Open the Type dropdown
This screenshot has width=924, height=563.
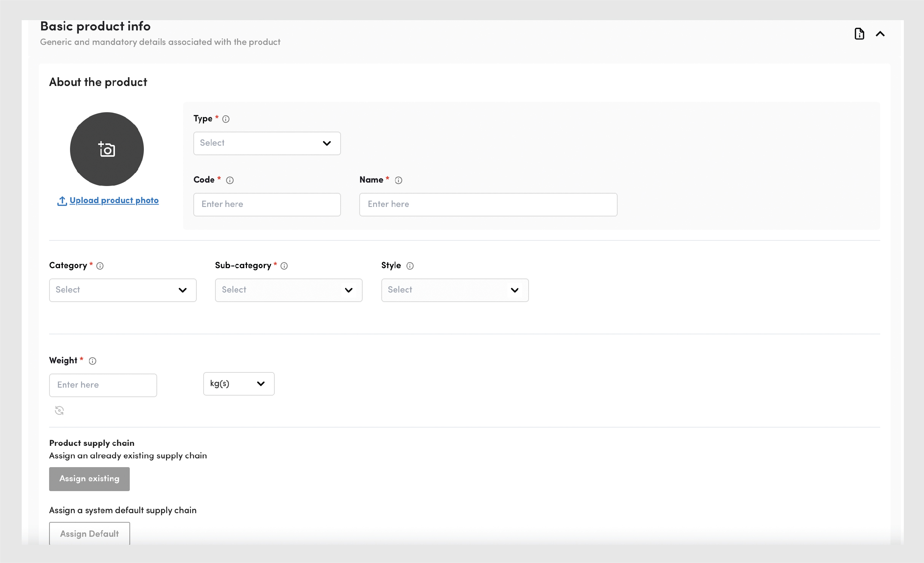(x=267, y=143)
